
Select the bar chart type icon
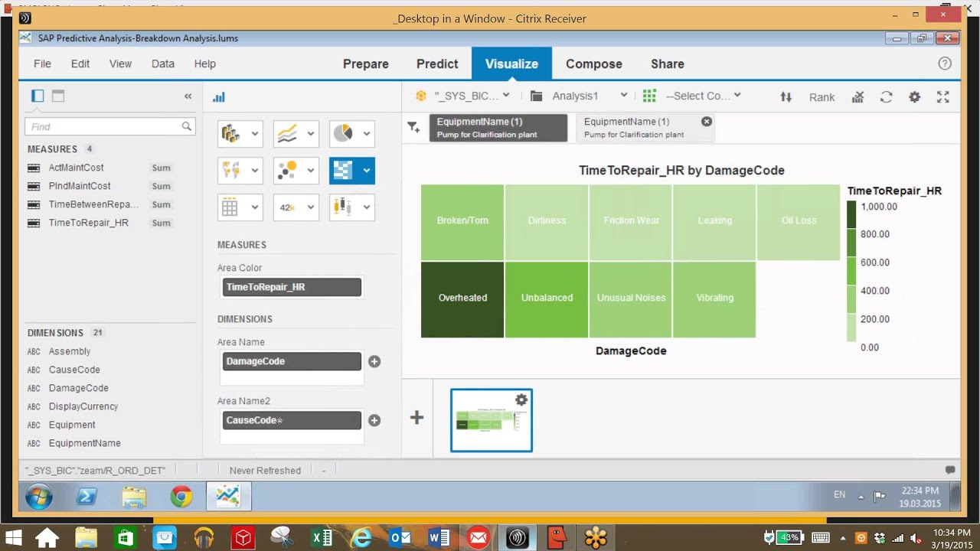point(230,134)
